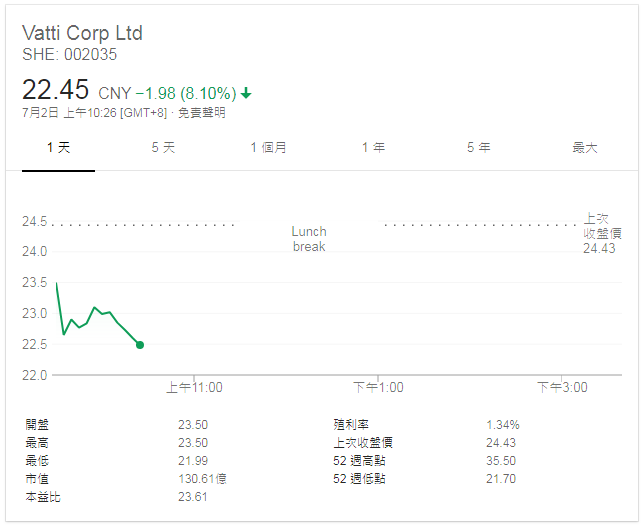This screenshot has width=643, height=527.
Task: Show the 最大 range tab
Action: tap(584, 147)
